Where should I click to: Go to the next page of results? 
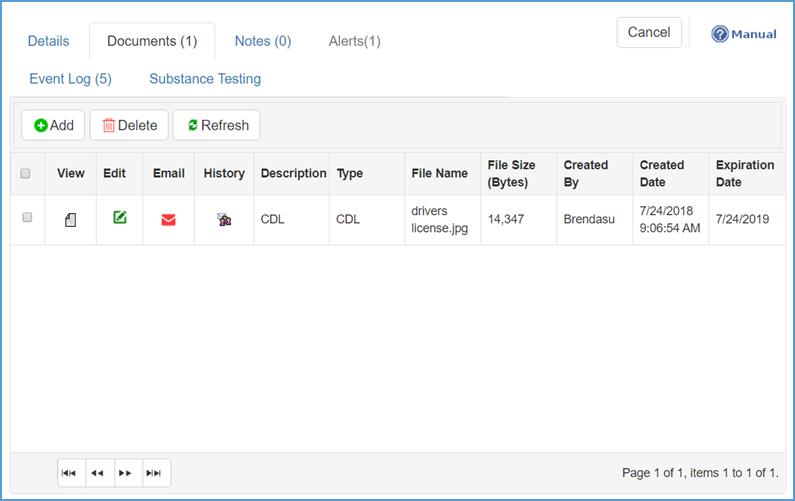(126, 473)
